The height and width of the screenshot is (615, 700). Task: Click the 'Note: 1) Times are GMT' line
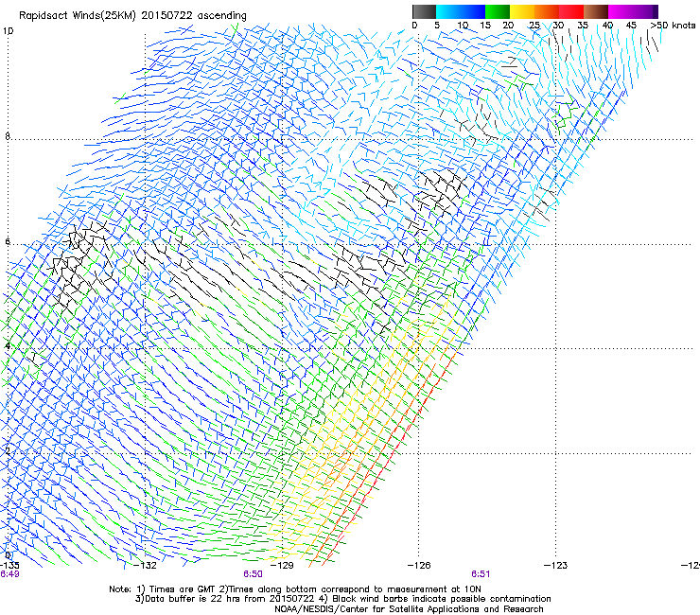pos(295,589)
